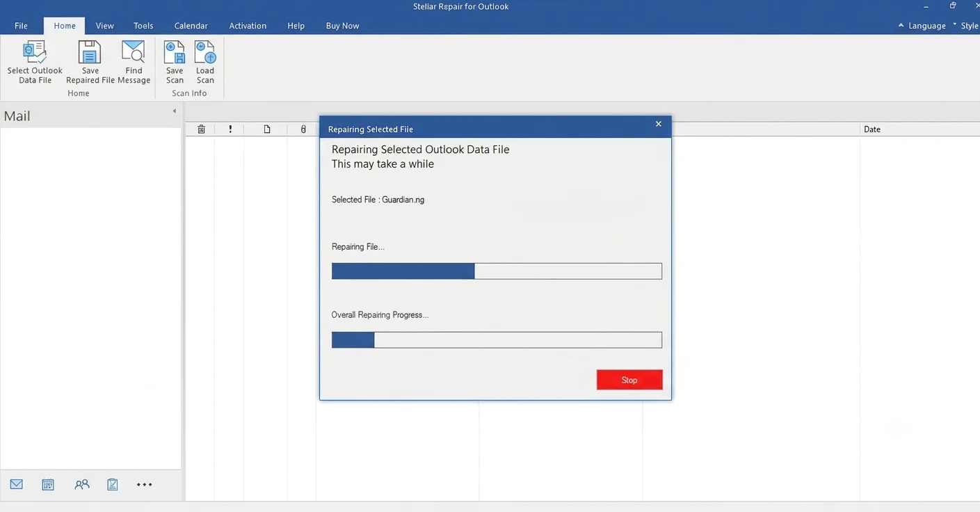Open the Find Message tool
The height and width of the screenshot is (512, 980).
point(134,63)
